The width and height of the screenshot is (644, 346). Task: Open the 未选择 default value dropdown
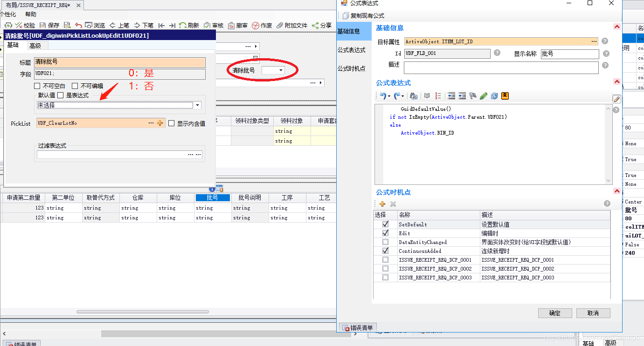(x=198, y=105)
